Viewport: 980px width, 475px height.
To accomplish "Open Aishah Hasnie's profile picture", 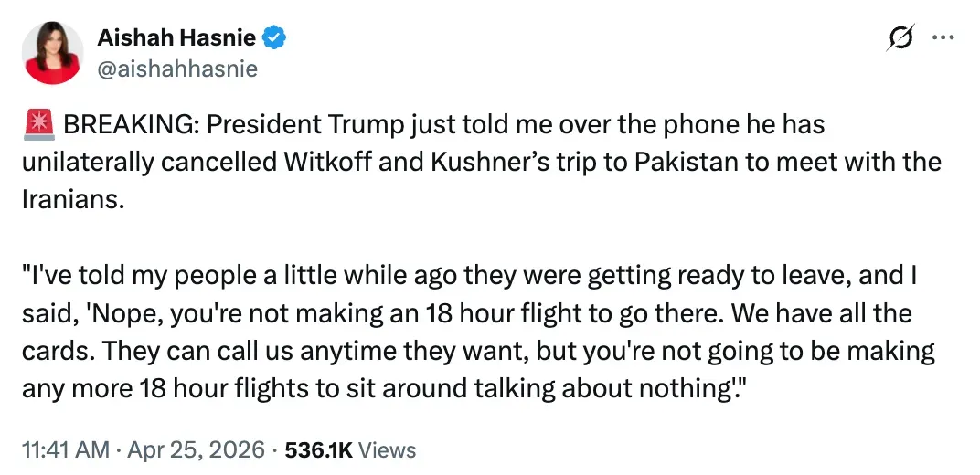I will click(x=54, y=52).
